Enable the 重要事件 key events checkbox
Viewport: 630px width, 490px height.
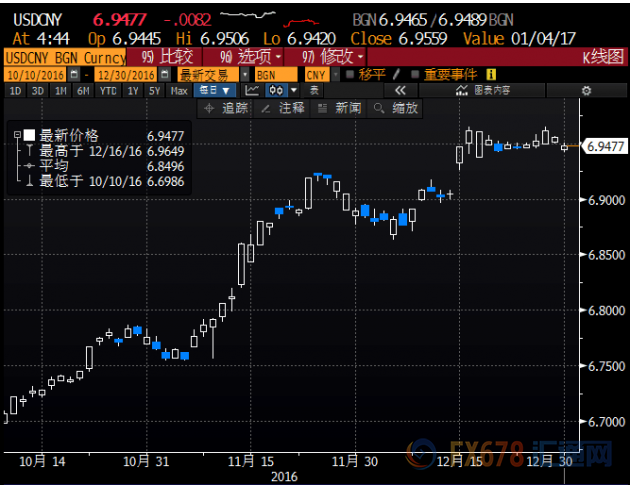415,74
